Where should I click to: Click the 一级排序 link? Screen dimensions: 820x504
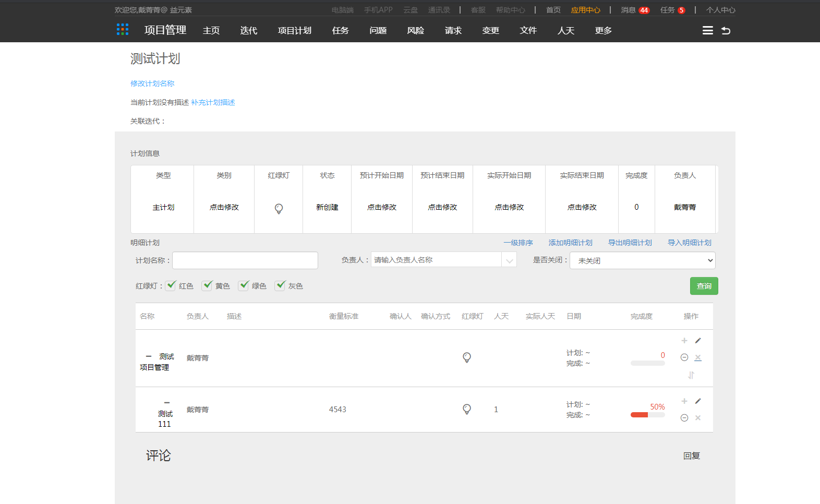[x=518, y=243]
